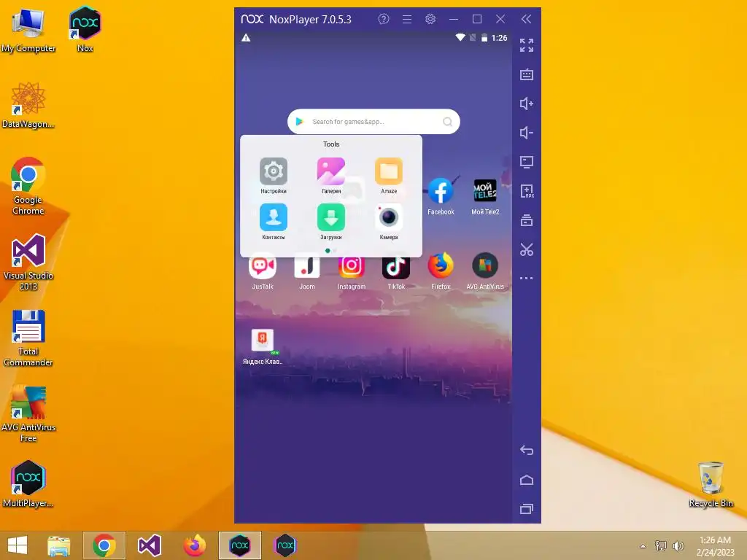This screenshot has width=747, height=560.
Task: Open Загрузки downloads app in Tools folder
Action: (x=331, y=222)
